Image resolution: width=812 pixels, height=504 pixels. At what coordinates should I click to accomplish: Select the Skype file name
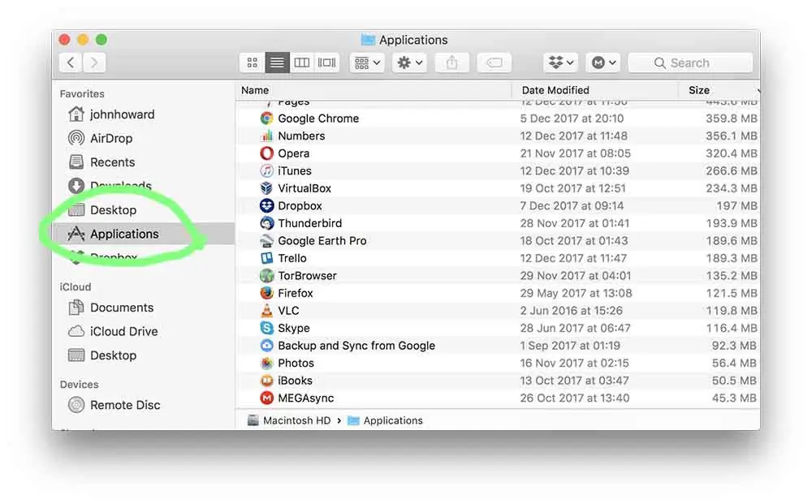pos(294,328)
